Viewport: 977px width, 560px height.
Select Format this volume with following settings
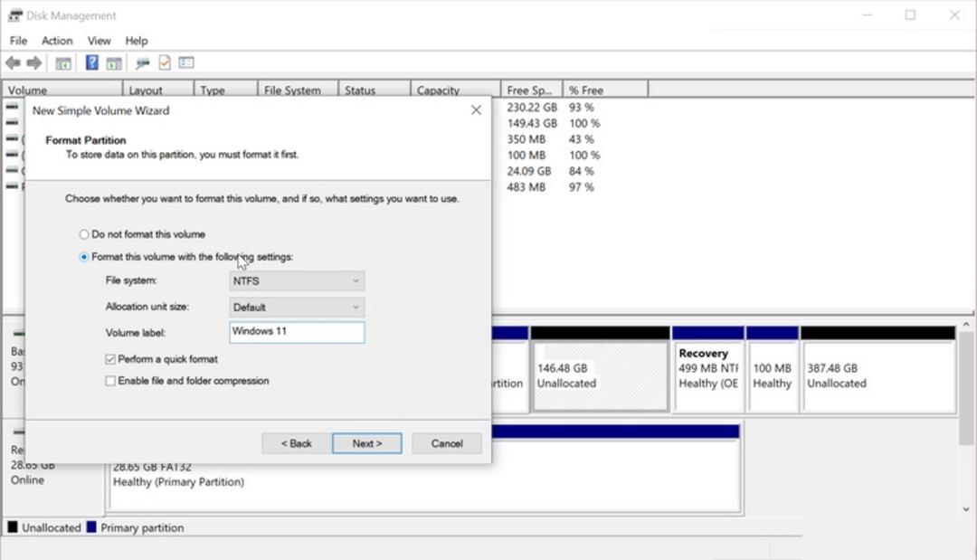pyautogui.click(x=83, y=257)
